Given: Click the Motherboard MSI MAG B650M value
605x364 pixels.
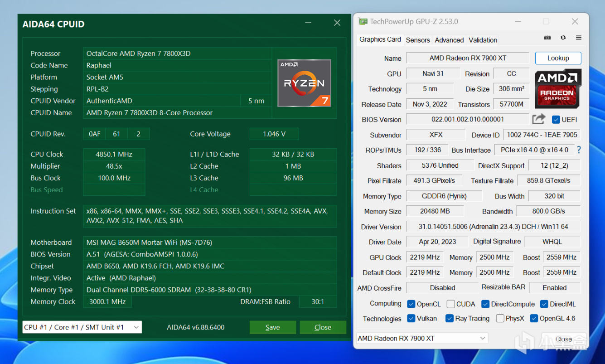Looking at the screenshot, I should (210, 243).
